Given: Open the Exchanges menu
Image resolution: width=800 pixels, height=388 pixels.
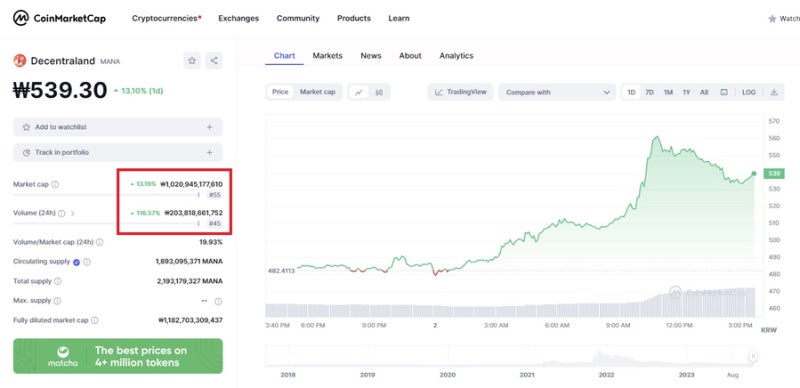Looking at the screenshot, I should pos(238,18).
